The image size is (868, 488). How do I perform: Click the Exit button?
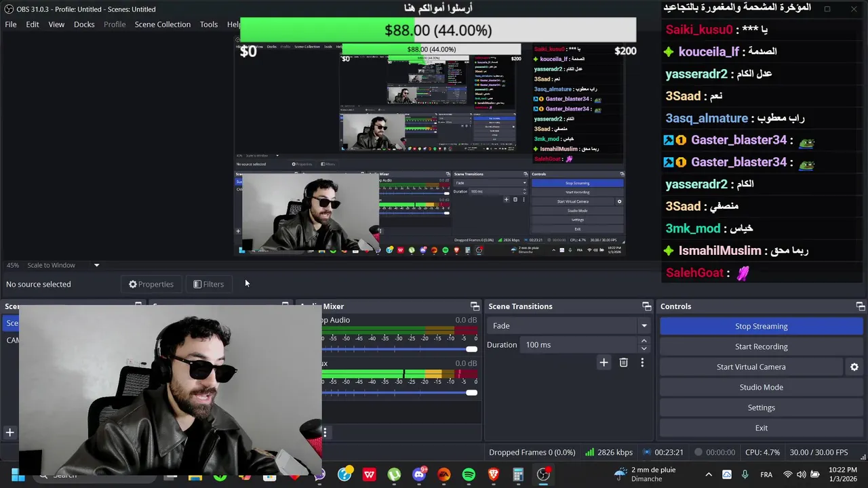(x=761, y=428)
